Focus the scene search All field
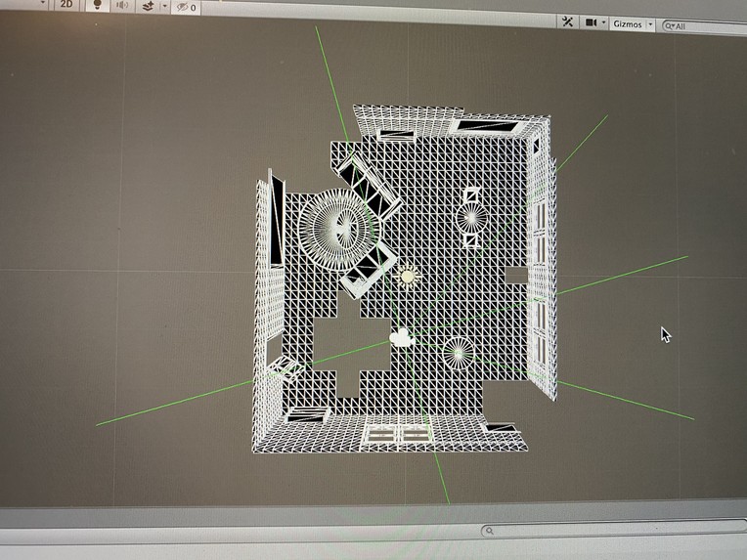747x560 pixels. click(705, 27)
